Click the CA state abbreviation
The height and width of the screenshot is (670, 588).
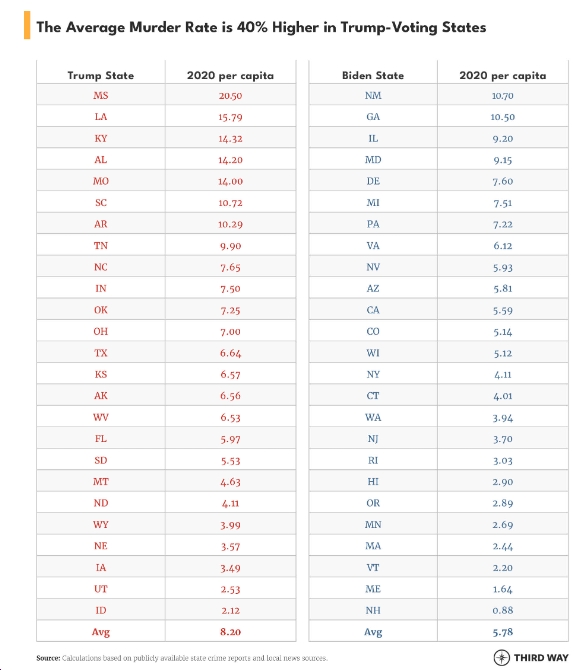[373, 310]
